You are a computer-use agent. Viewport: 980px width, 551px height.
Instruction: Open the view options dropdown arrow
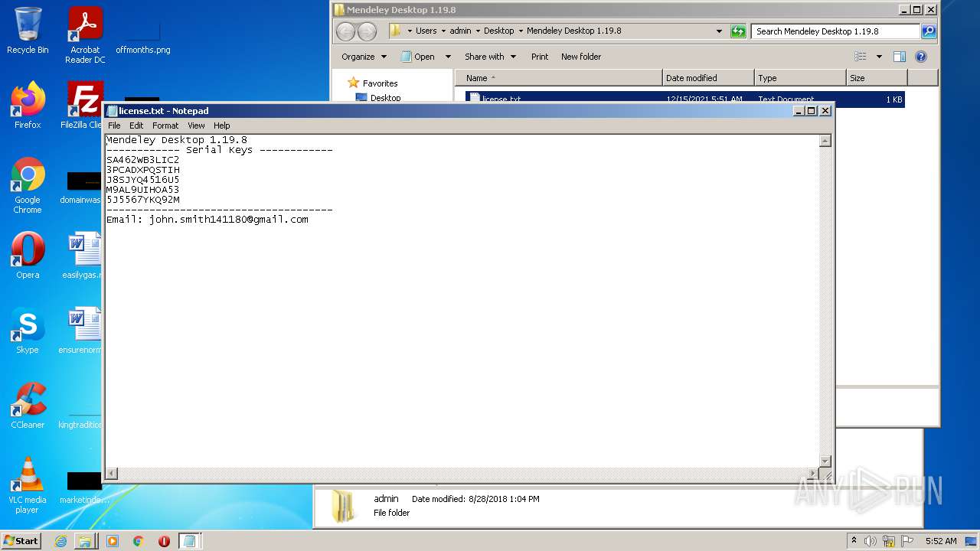coord(879,57)
